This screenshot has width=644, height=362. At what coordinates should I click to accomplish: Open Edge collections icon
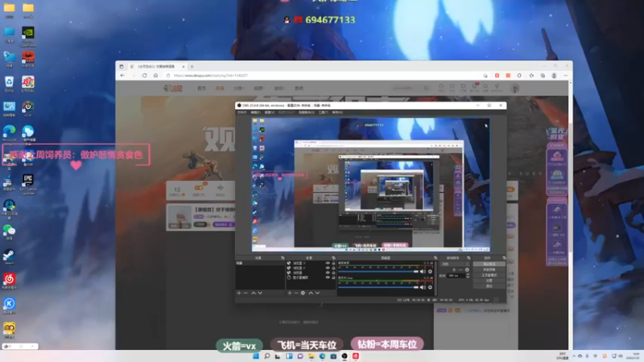[x=543, y=76]
